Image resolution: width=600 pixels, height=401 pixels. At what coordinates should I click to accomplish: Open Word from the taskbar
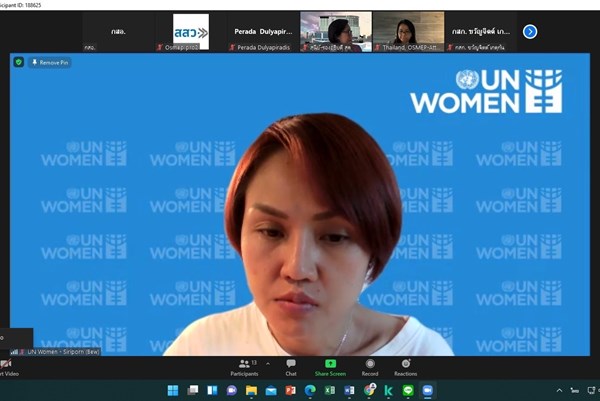(349, 390)
